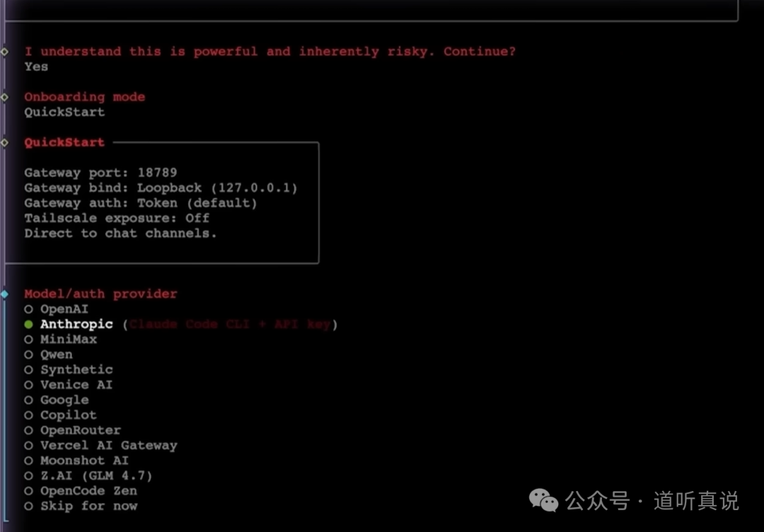Select the Synthetic provider option
This screenshot has width=764, height=532.
69,369
